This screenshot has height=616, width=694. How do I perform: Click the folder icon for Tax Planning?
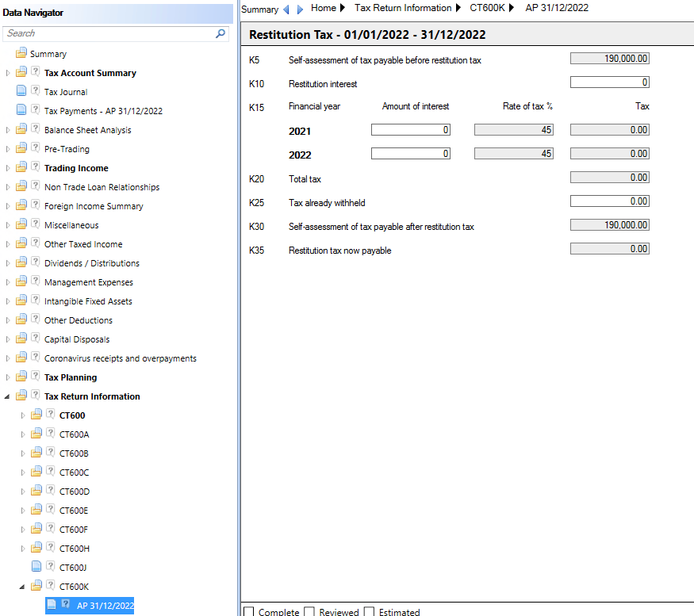21,376
